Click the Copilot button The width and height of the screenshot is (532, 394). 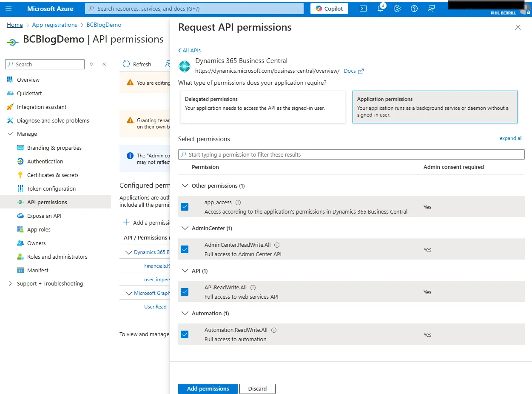[330, 9]
